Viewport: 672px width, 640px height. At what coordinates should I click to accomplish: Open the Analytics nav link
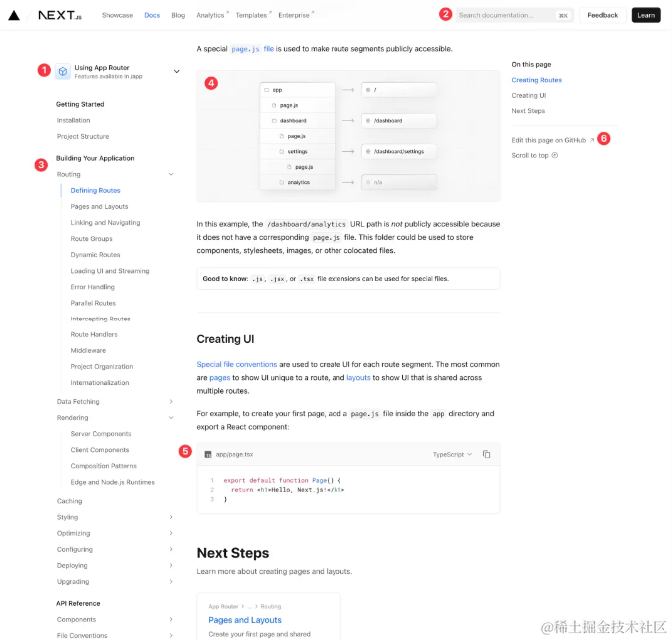point(212,15)
